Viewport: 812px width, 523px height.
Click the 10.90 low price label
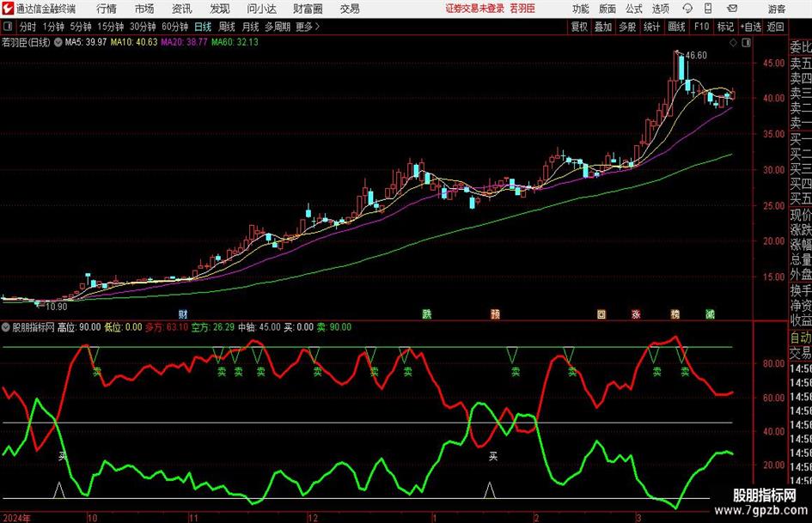pos(57,307)
